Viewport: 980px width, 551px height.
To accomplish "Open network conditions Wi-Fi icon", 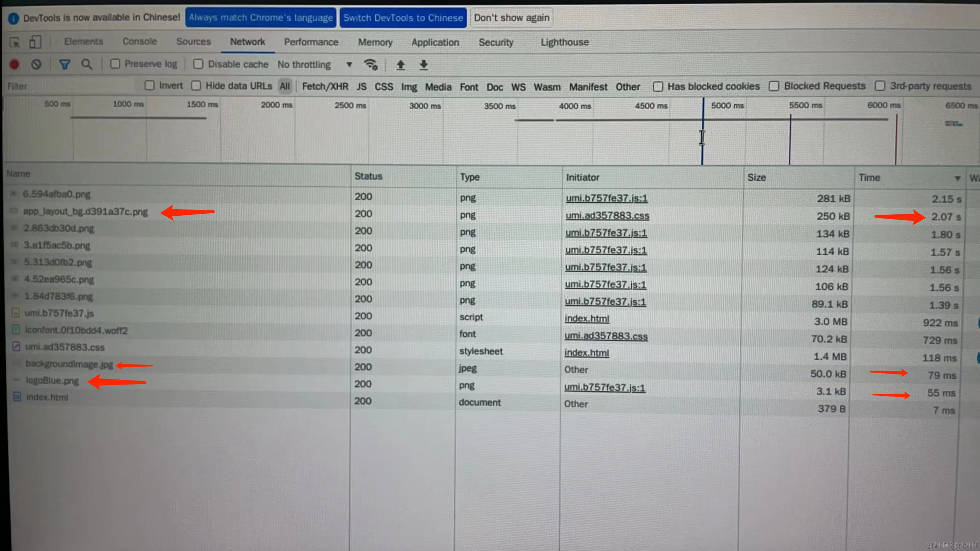I will point(370,65).
